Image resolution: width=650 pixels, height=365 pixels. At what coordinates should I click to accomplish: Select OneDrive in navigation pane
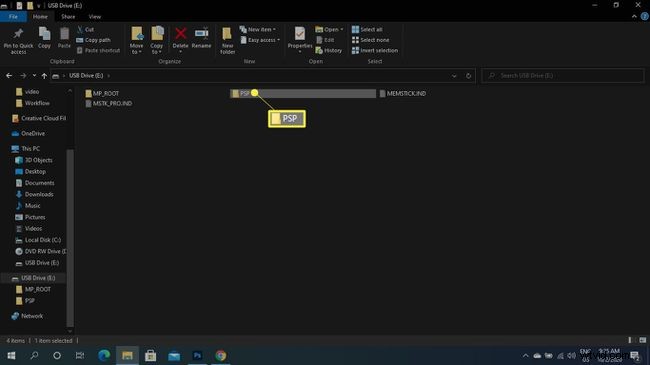(x=28, y=134)
